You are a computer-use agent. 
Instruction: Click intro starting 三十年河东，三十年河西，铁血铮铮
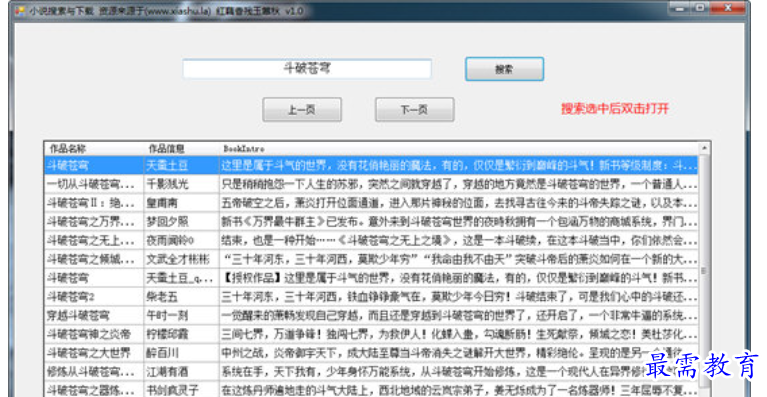coord(459,297)
